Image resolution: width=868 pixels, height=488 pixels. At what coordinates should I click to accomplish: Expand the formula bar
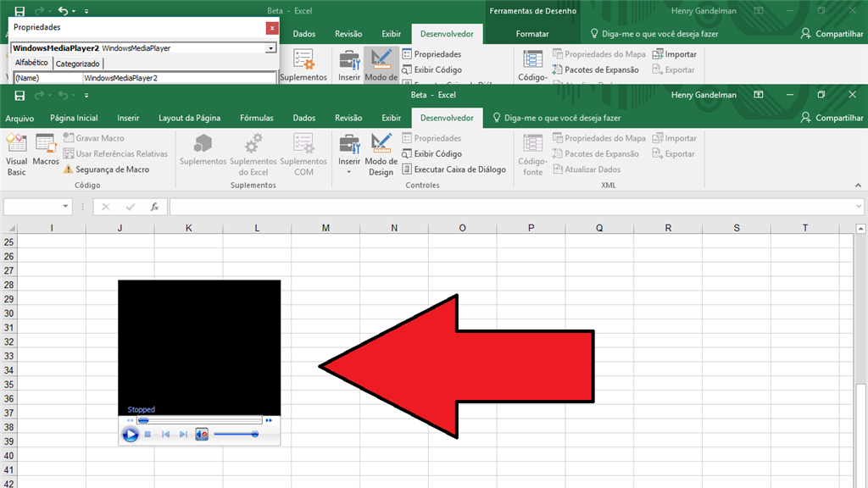(859, 207)
